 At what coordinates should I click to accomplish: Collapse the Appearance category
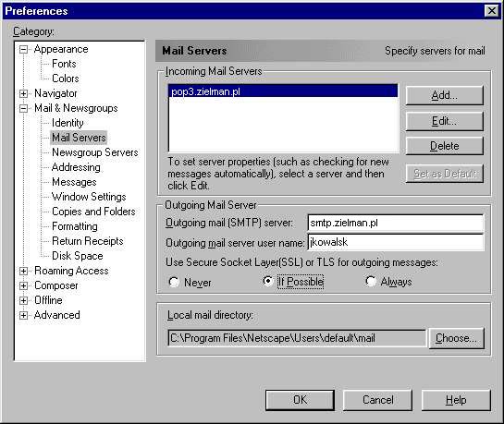pyautogui.click(x=23, y=50)
